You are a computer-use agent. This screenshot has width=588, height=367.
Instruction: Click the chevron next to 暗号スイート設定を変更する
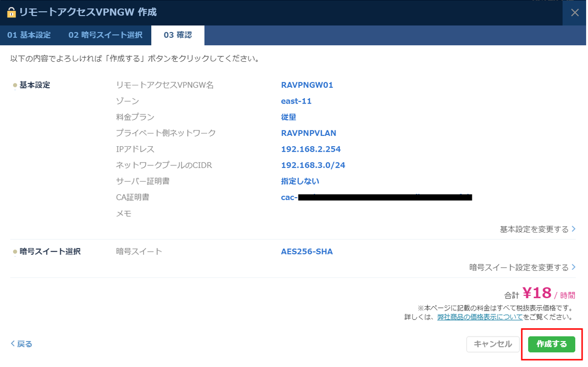point(574,266)
